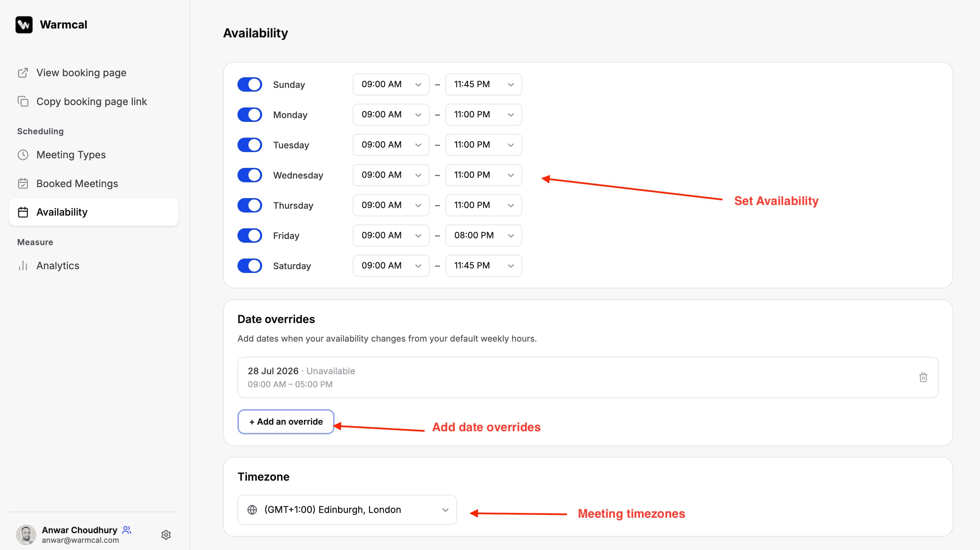980x550 pixels.
Task: Select Availability in the sidebar
Action: [x=94, y=212]
